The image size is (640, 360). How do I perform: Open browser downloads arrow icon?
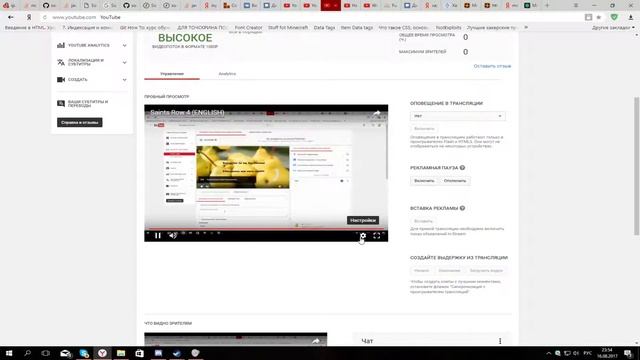pos(631,17)
